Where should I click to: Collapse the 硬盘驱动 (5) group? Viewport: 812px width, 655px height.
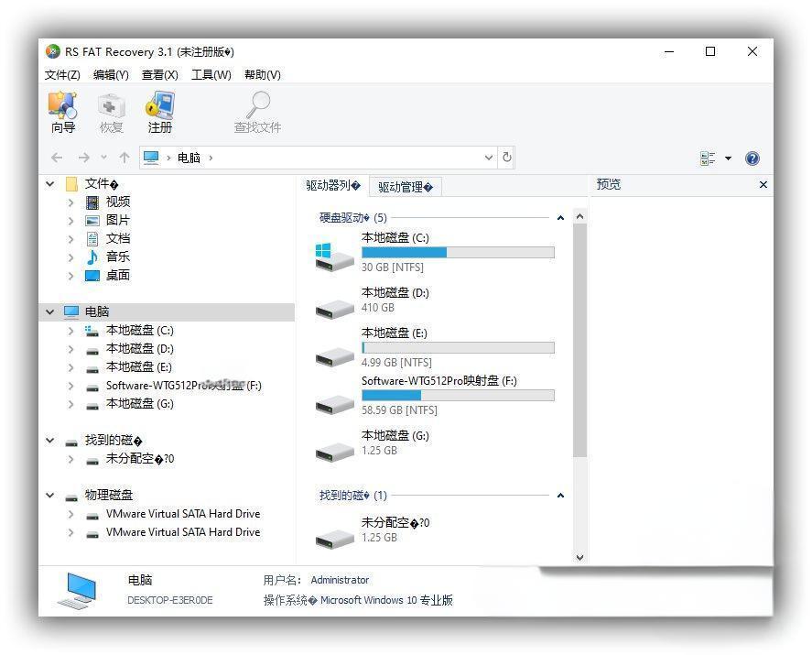(x=560, y=218)
